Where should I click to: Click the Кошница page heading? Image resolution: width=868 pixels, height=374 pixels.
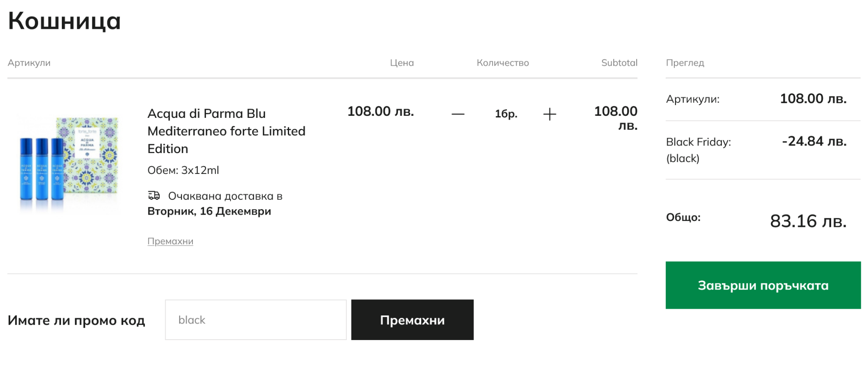coord(64,21)
